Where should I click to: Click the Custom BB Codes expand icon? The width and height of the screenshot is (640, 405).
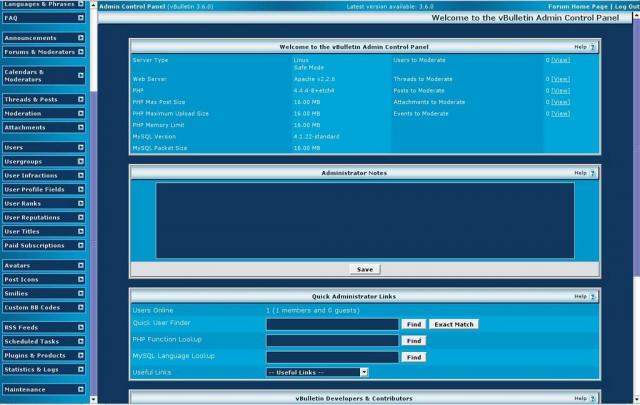80,307
